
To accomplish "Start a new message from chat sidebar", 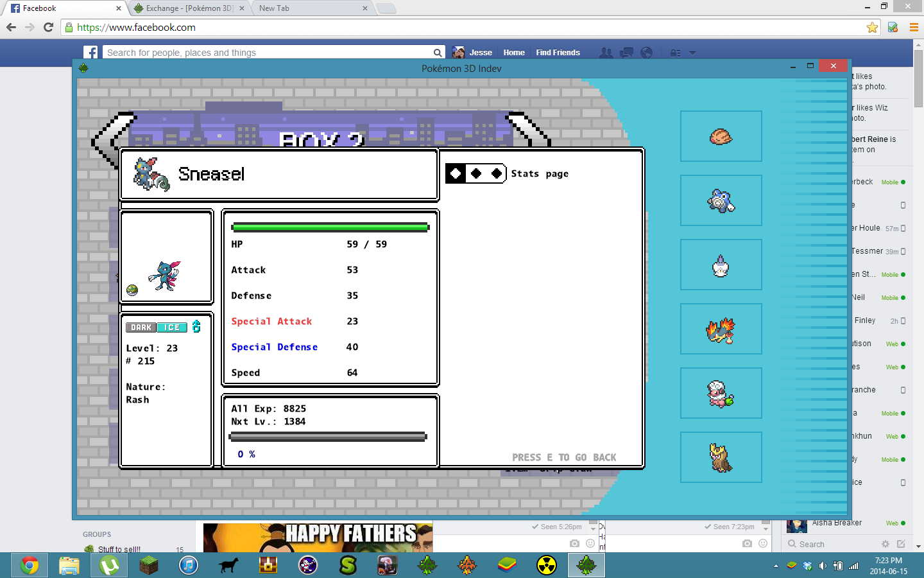I will coord(901,544).
